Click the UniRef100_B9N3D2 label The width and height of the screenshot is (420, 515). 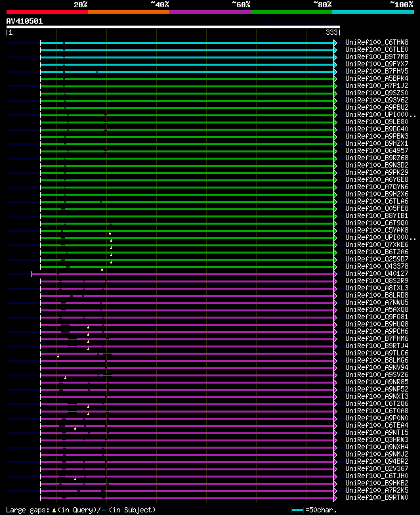[x=377, y=166]
